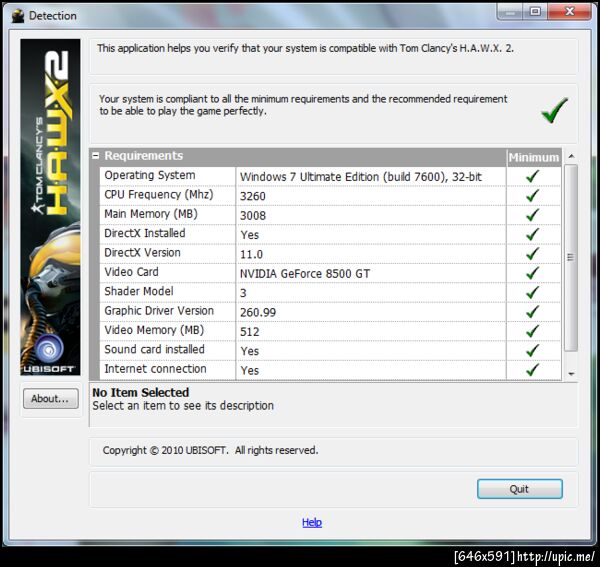
Task: Click the 512 video memory value
Action: pyautogui.click(x=249, y=332)
